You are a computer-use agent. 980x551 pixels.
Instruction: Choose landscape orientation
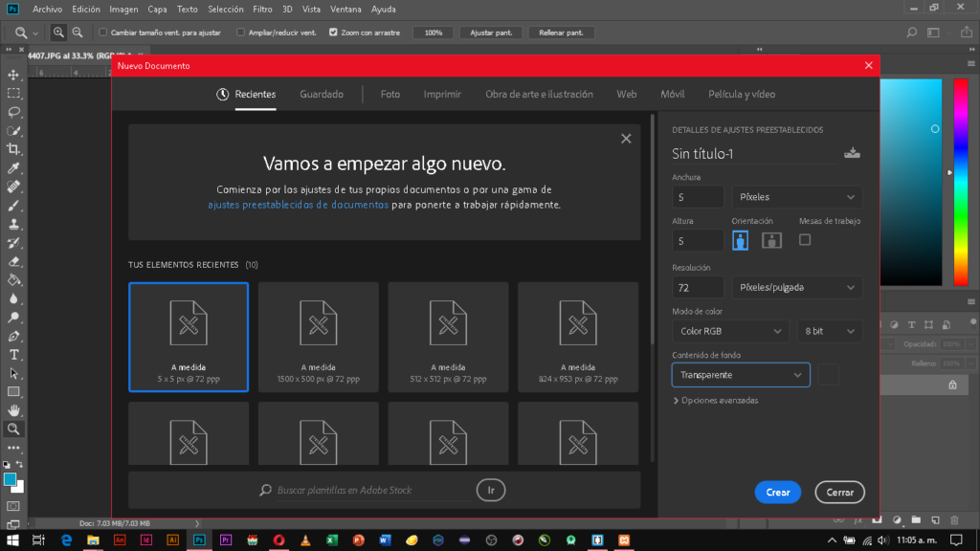pos(771,240)
